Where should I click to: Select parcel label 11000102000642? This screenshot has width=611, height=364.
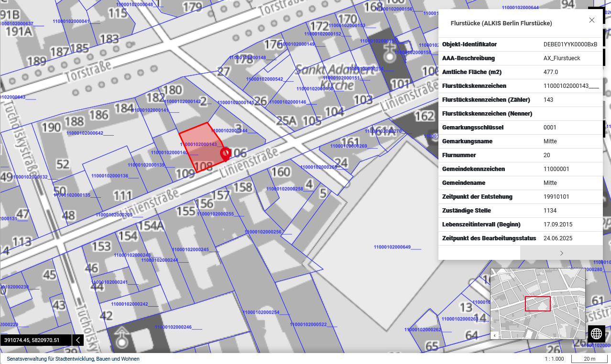coord(85,133)
